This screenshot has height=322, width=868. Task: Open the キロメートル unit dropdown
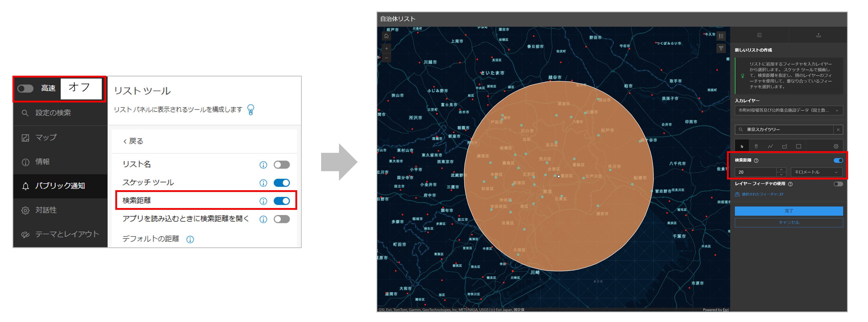point(816,172)
